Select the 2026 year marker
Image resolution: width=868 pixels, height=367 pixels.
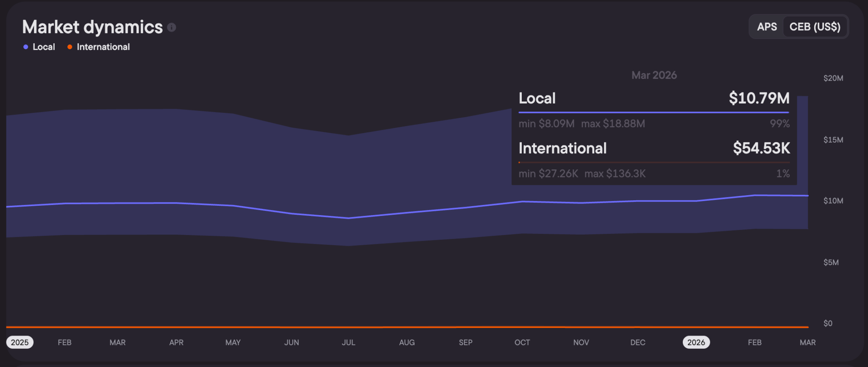[x=696, y=342]
